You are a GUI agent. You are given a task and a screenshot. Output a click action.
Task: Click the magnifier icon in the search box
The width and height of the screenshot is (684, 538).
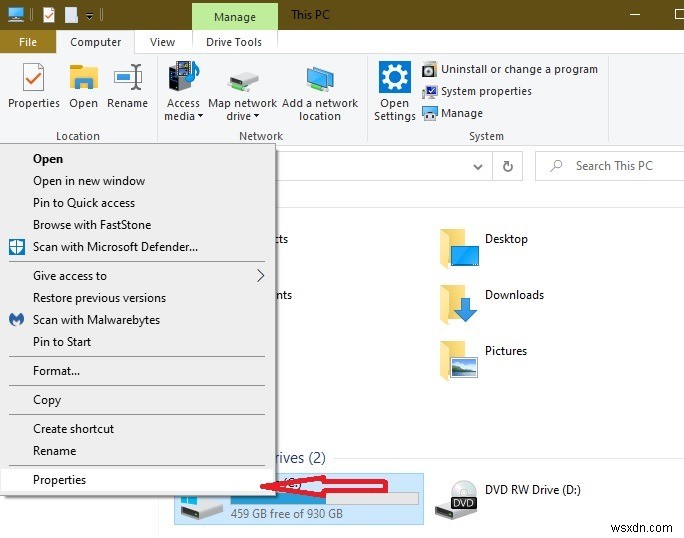(x=556, y=166)
